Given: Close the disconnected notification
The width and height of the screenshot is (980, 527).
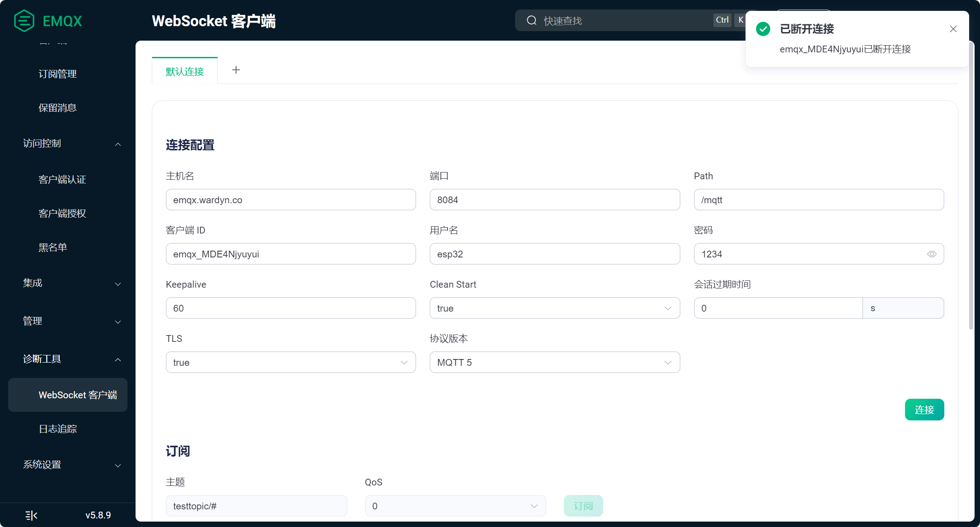Looking at the screenshot, I should point(953,29).
